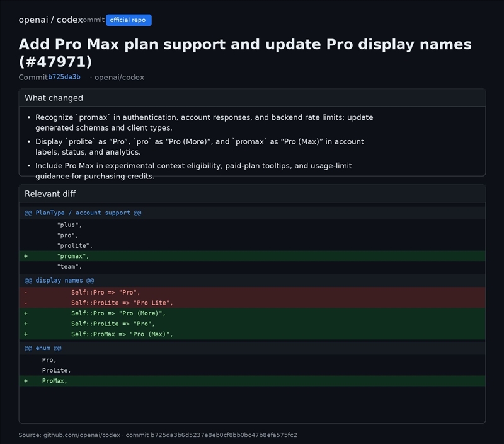This screenshot has width=504, height=444.
Task: Click the 'ProLite,' enum context line
Action: 252,370
